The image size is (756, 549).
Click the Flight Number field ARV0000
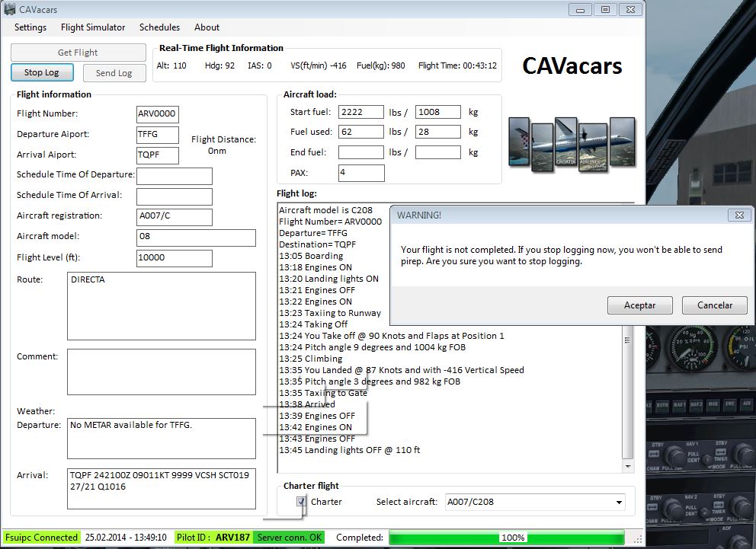(158, 114)
